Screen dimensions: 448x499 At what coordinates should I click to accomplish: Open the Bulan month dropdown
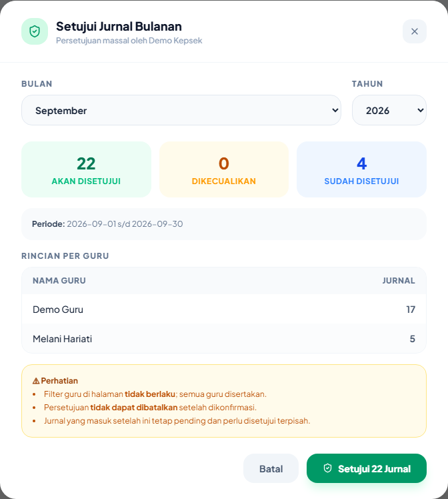(x=181, y=110)
